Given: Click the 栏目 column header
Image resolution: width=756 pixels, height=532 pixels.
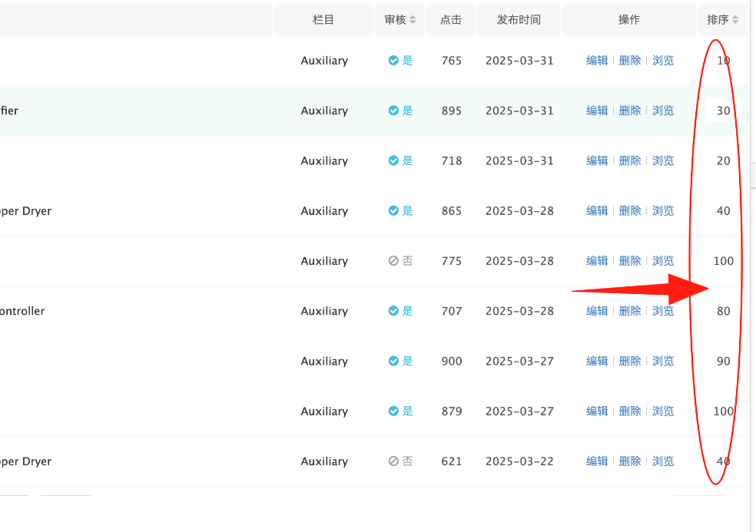Looking at the screenshot, I should tap(323, 20).
